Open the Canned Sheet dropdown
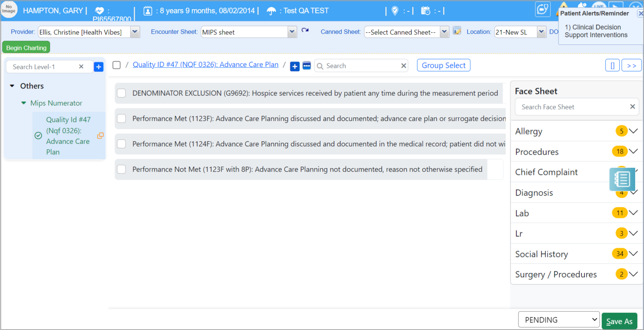This screenshot has width=644, height=330. tap(444, 32)
